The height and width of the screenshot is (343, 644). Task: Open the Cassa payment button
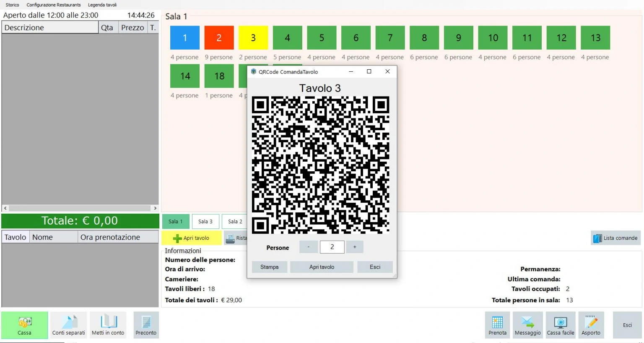click(24, 325)
